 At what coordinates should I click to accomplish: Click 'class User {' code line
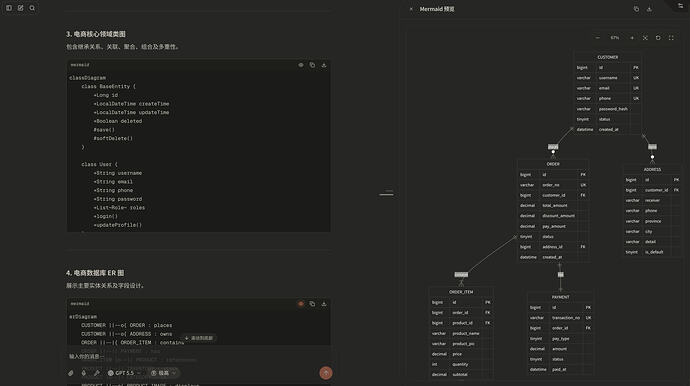coord(99,164)
